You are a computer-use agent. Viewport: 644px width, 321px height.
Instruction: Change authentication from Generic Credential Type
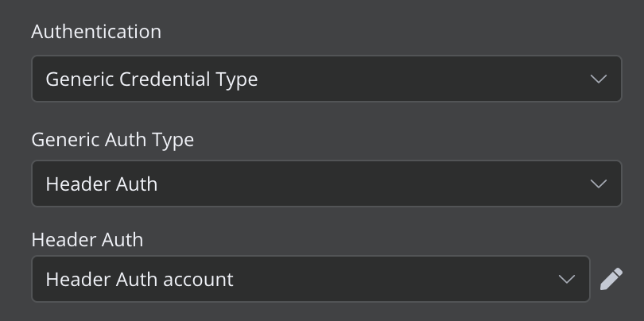[326, 79]
